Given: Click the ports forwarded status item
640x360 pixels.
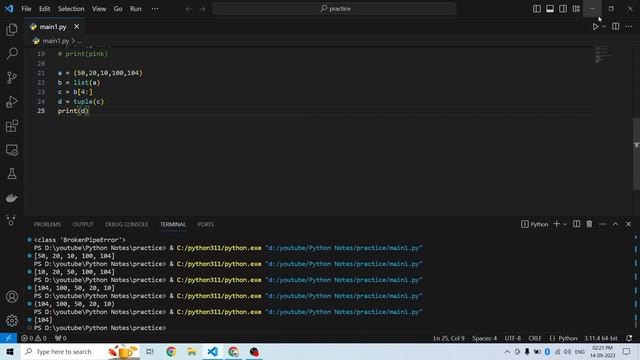Looking at the screenshot, I should click(x=60, y=338).
